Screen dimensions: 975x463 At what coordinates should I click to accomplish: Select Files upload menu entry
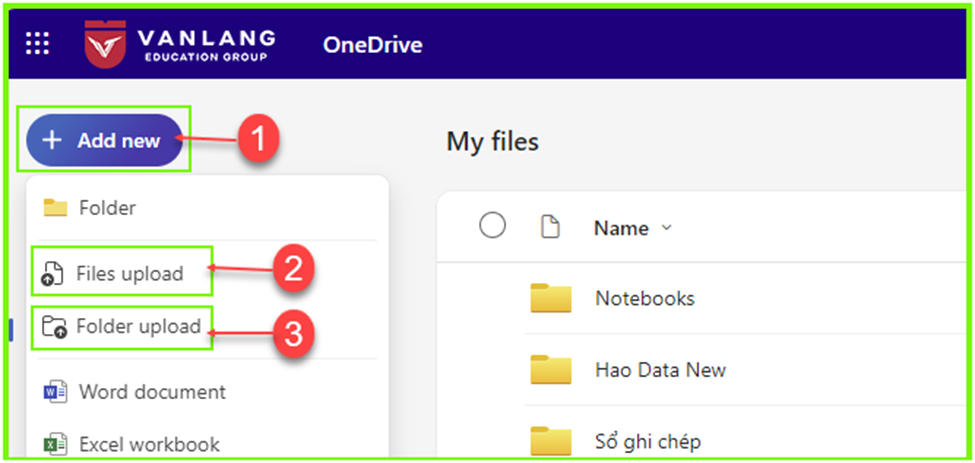tap(122, 273)
